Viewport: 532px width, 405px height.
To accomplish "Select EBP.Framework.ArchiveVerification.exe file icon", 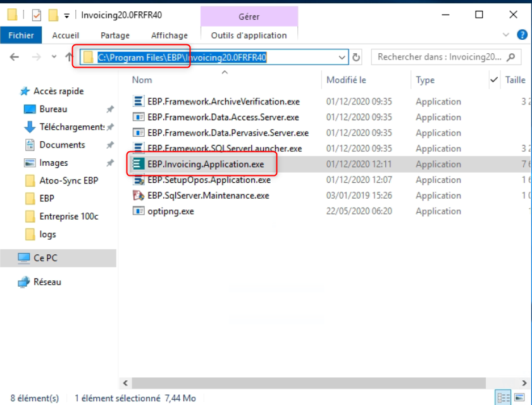I will (138, 101).
